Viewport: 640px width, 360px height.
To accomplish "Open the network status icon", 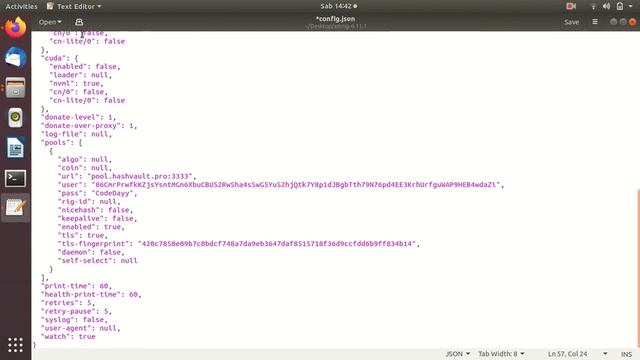I will [593, 6].
